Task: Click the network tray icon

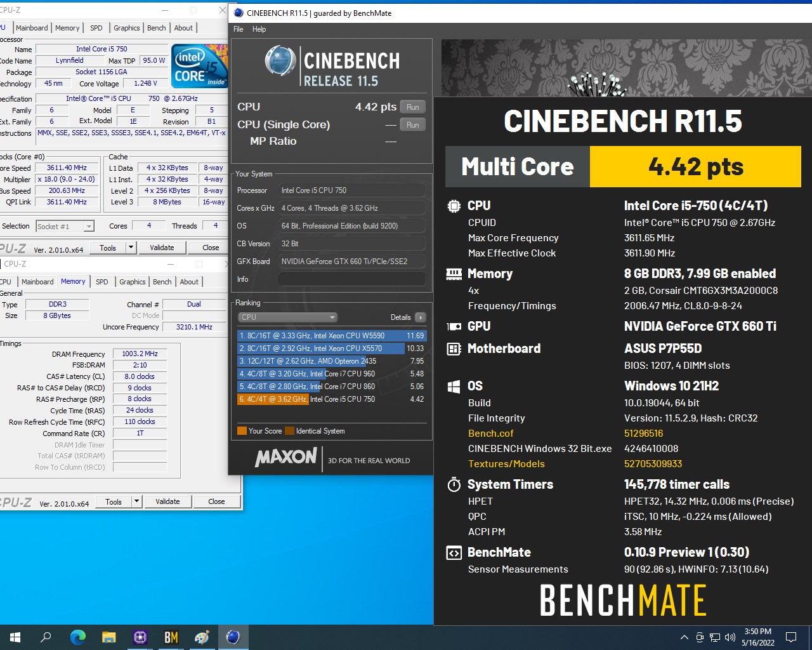Action: [x=715, y=637]
